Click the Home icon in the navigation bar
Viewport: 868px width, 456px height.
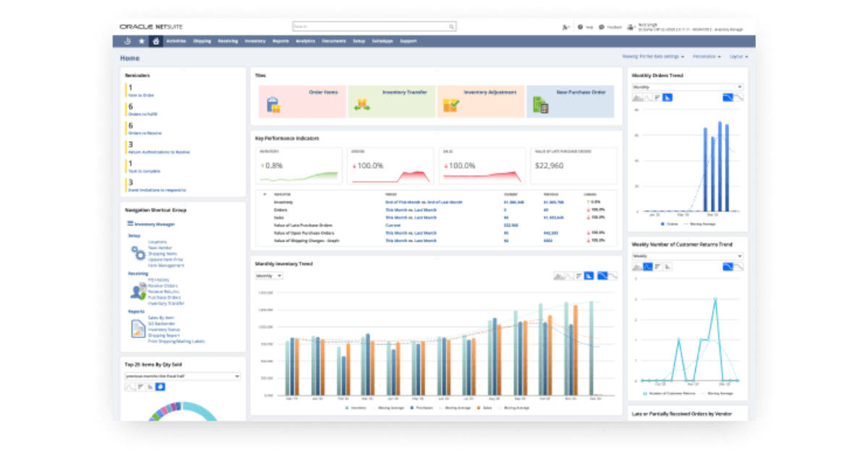tap(154, 41)
